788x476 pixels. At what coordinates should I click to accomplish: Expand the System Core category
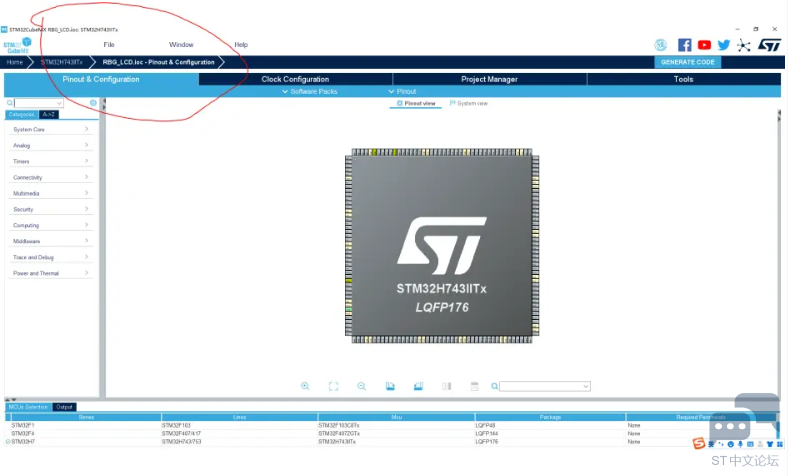click(x=51, y=129)
